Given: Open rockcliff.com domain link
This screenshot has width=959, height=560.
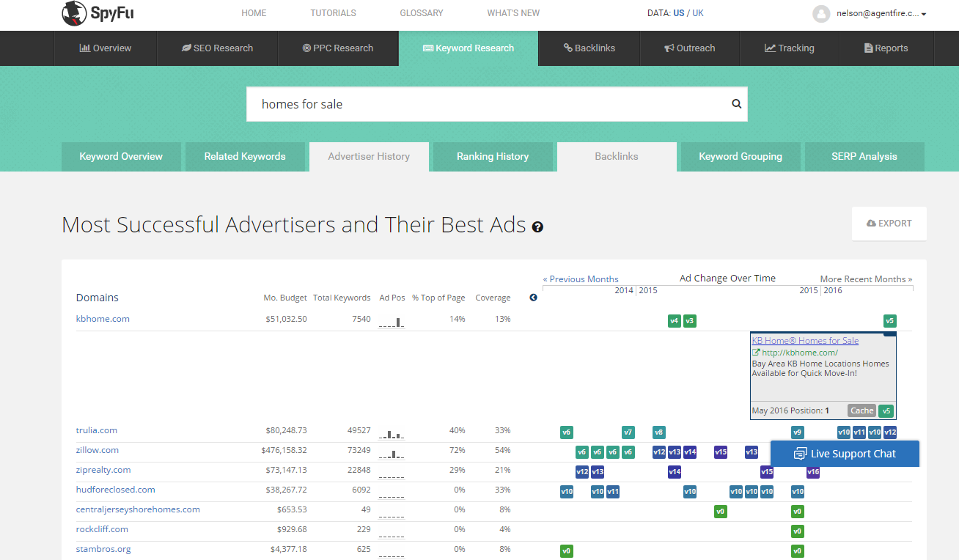Looking at the screenshot, I should coord(102,529).
